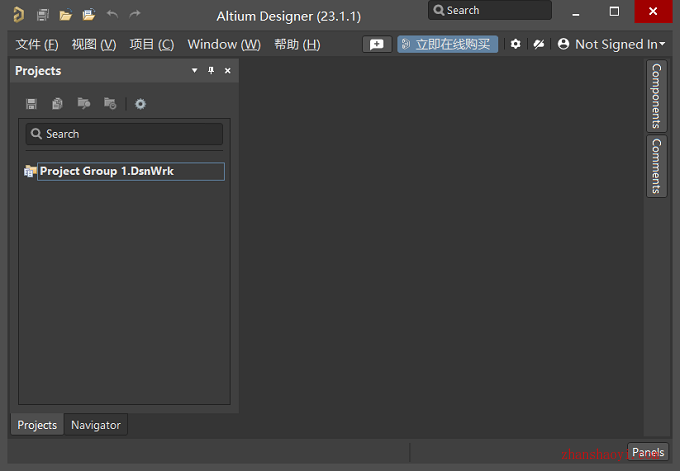Click the Altium logo icon in title bar

click(x=19, y=14)
